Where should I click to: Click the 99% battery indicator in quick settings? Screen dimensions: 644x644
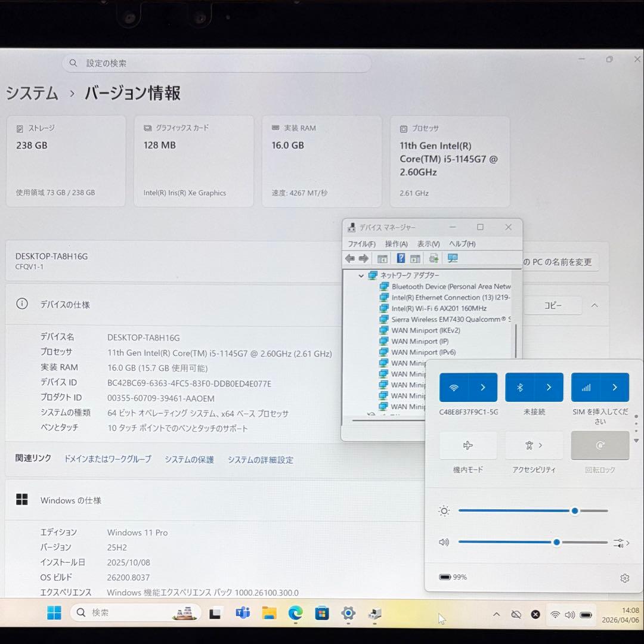pyautogui.click(x=453, y=577)
